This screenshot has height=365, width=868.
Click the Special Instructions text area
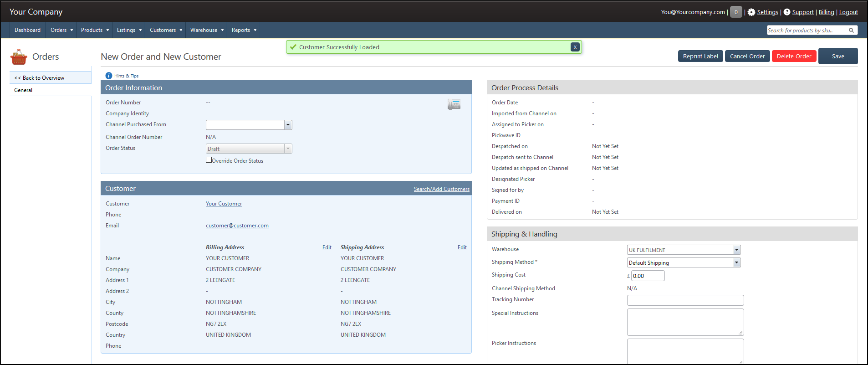(685, 322)
